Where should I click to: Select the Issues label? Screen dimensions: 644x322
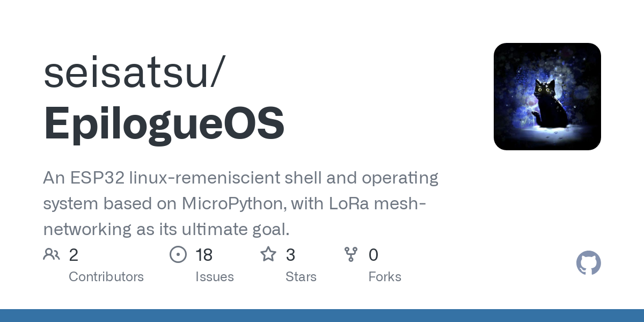[215, 277]
